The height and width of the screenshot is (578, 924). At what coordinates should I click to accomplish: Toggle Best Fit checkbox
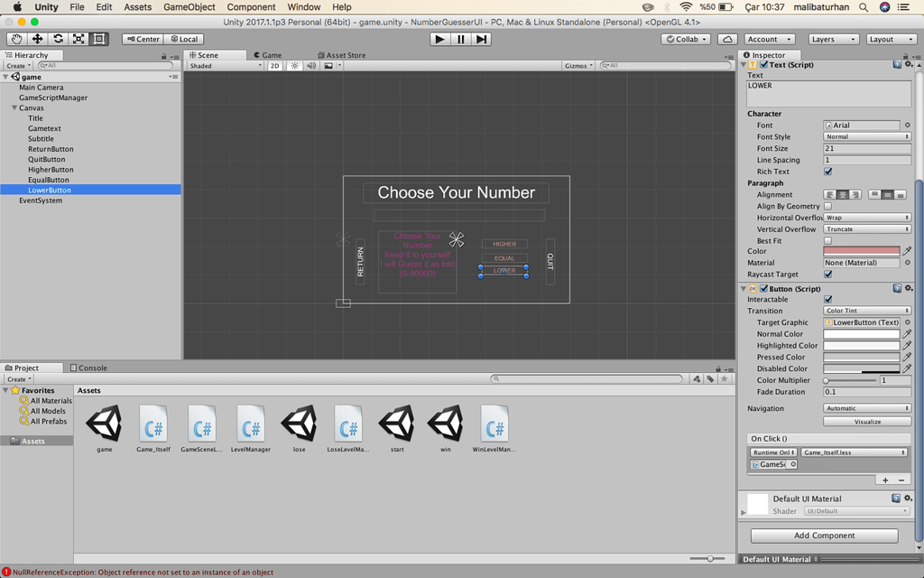[x=828, y=240]
